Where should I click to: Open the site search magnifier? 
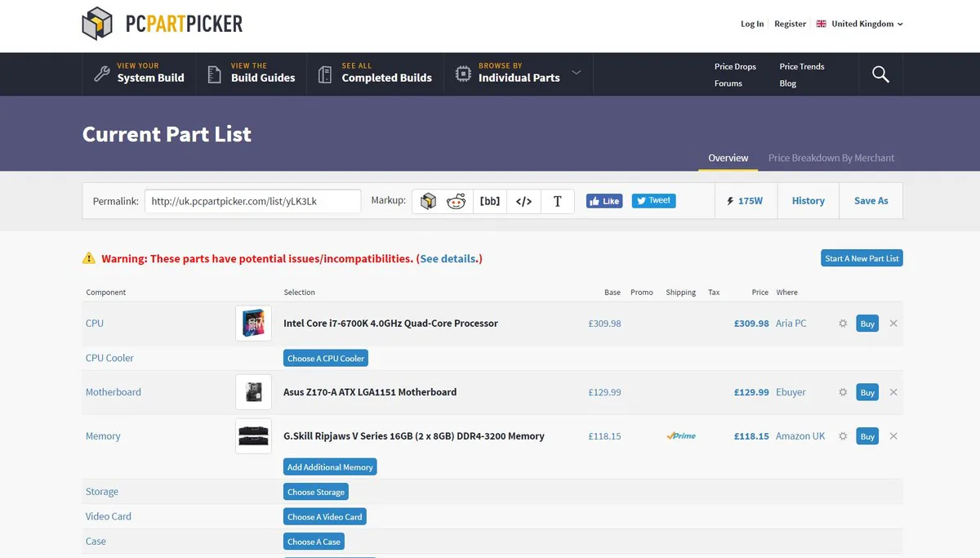click(880, 74)
